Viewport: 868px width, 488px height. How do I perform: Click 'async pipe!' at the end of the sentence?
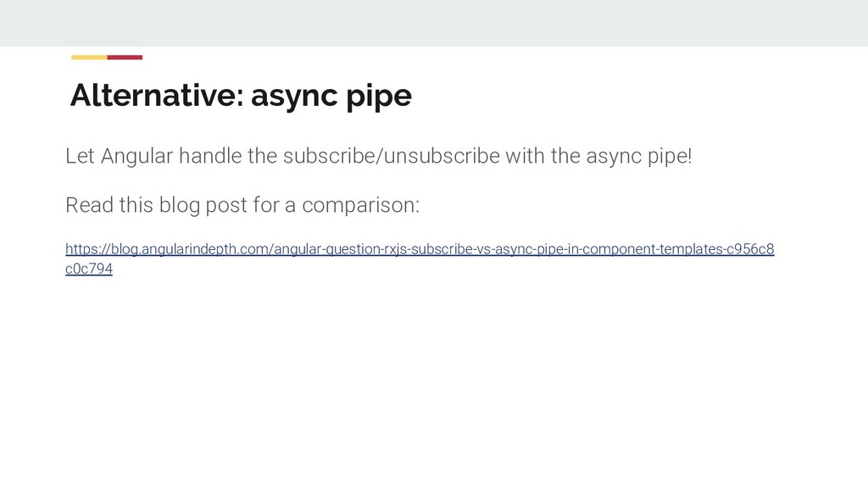coord(639,157)
